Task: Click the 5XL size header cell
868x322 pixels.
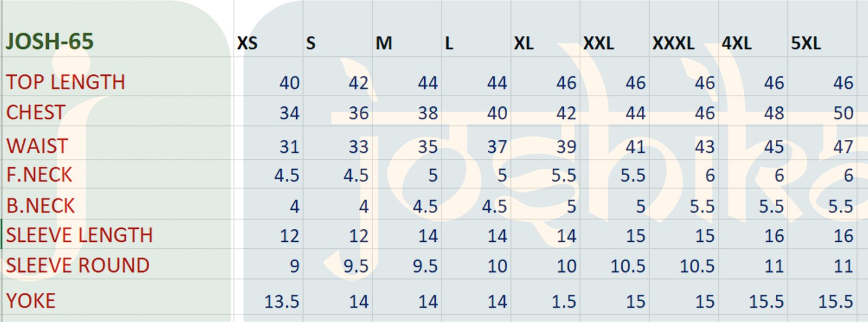Action: [x=806, y=43]
